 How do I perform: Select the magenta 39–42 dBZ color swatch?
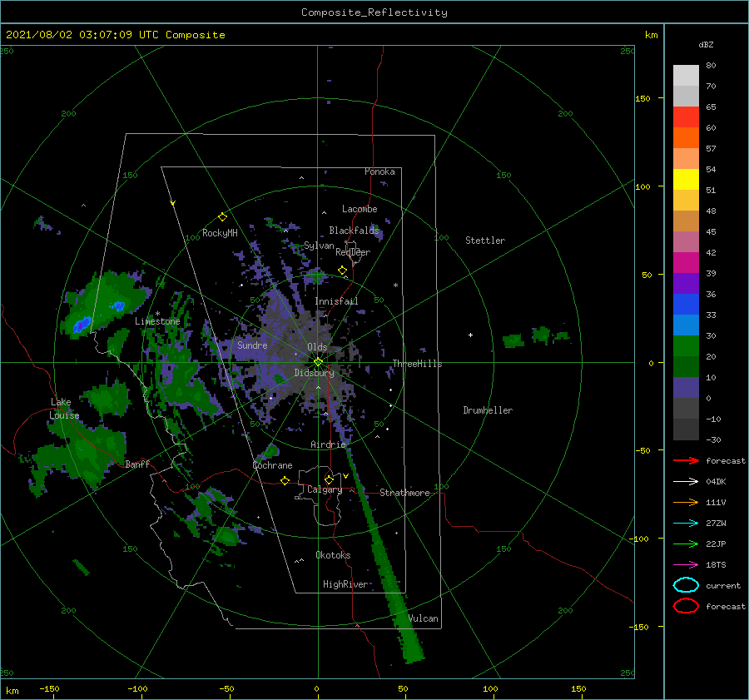pyautogui.click(x=686, y=263)
